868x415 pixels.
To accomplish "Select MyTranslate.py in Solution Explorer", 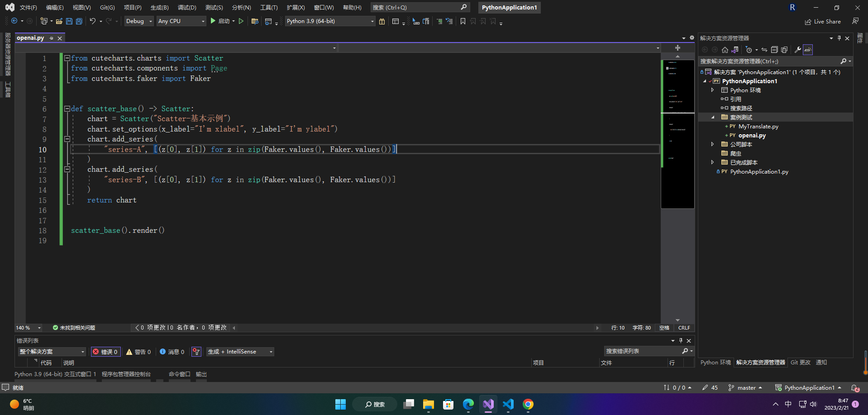I will [x=758, y=127].
